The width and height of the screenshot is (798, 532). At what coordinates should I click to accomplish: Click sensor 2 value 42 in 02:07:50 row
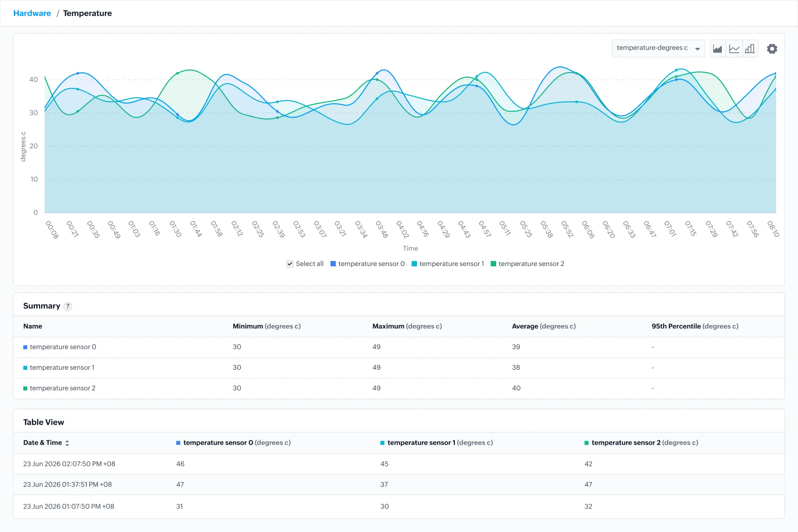click(x=588, y=464)
